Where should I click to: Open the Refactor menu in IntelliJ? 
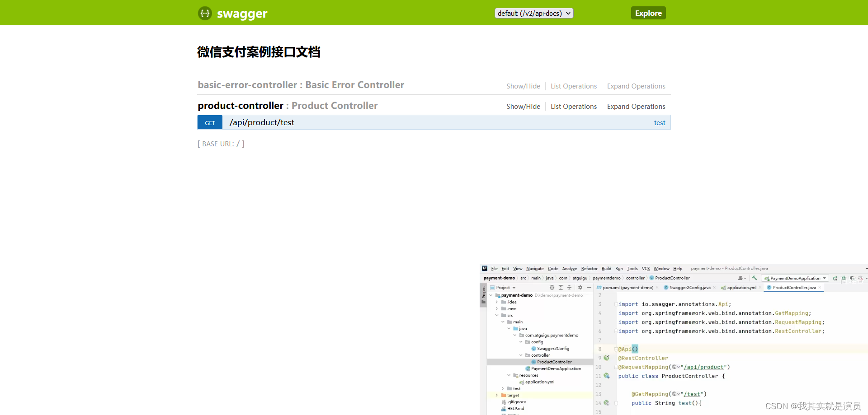pos(589,269)
